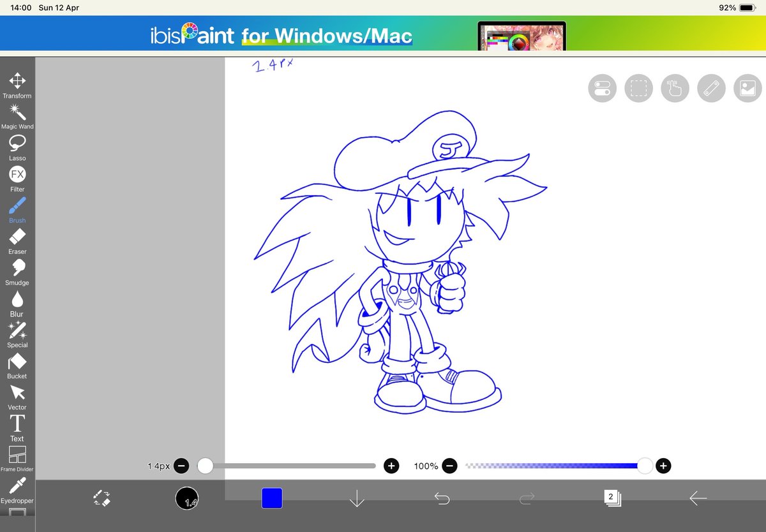Open the touch gesture settings button

pyautogui.click(x=675, y=89)
